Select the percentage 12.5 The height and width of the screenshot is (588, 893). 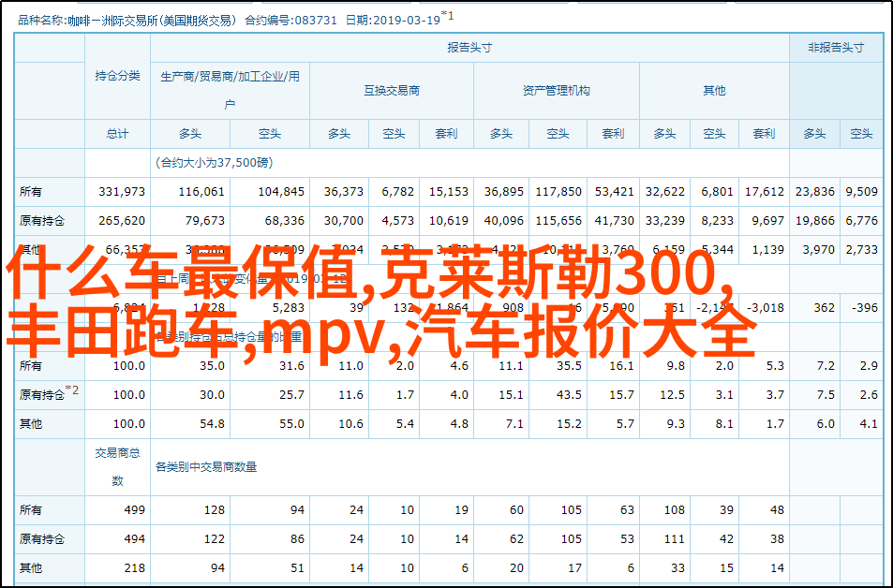pos(672,395)
